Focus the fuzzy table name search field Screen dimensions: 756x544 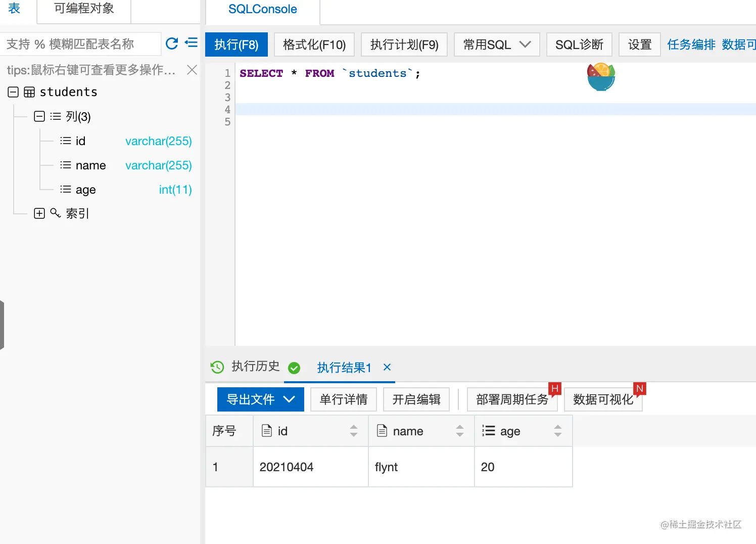coord(81,44)
